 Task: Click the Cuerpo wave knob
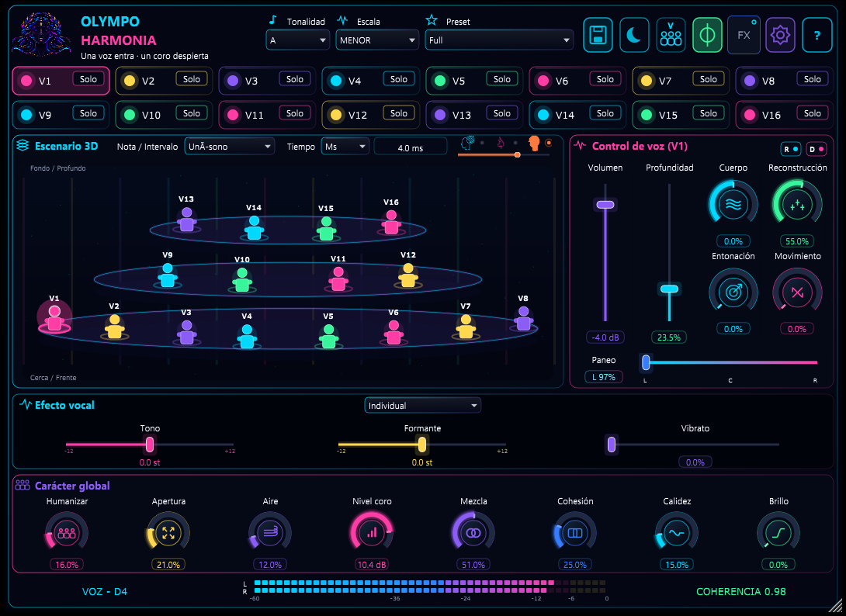pos(733,205)
